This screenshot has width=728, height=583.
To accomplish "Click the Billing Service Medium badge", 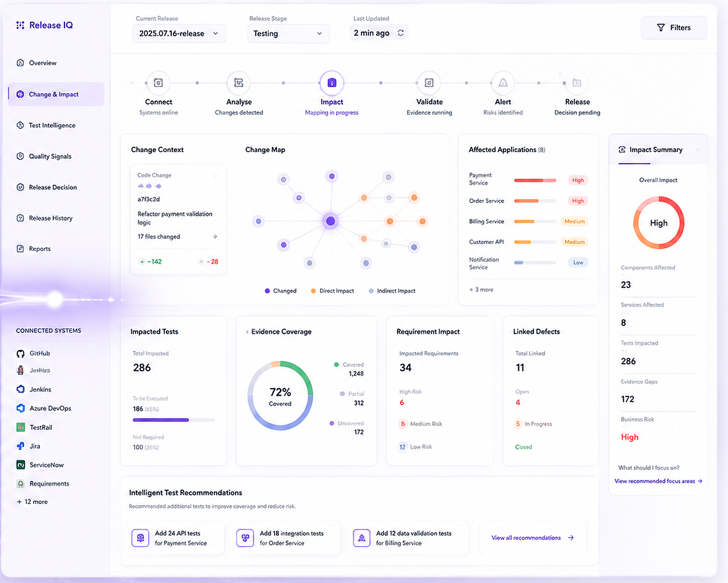I will [x=575, y=221].
